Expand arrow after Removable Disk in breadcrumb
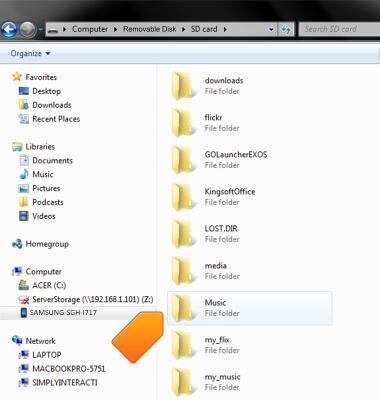Image resolution: width=380 pixels, height=400 pixels. [183, 29]
